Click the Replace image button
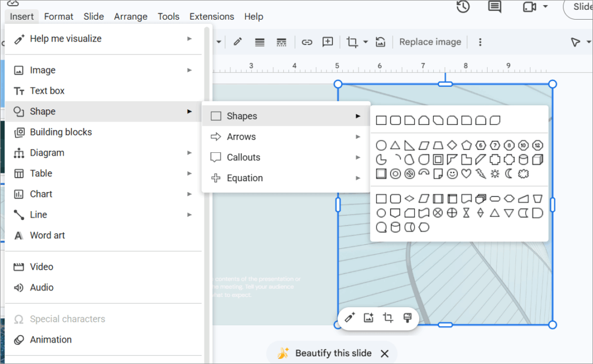 430,42
